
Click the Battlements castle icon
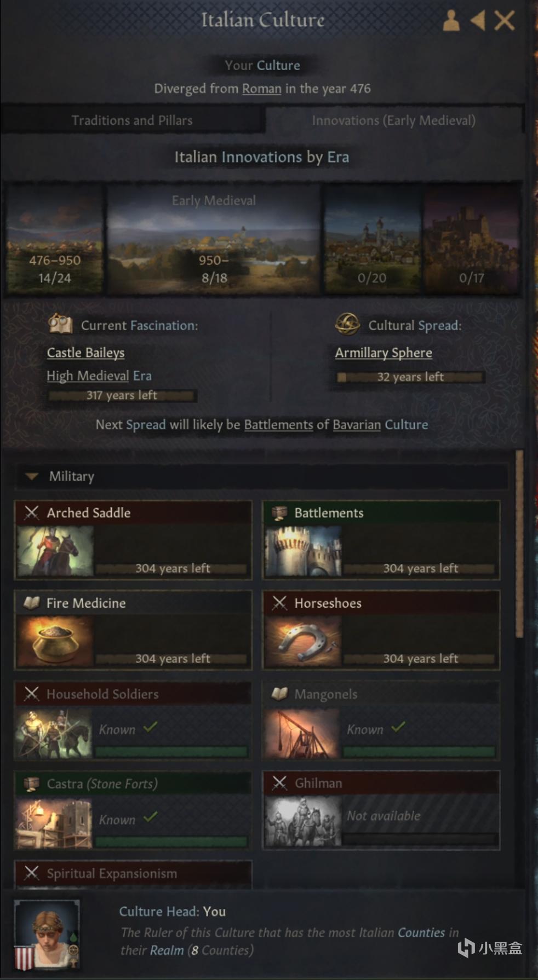(303, 551)
